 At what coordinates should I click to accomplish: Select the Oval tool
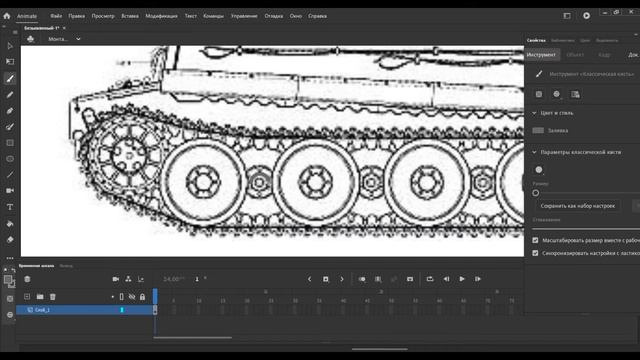10,159
